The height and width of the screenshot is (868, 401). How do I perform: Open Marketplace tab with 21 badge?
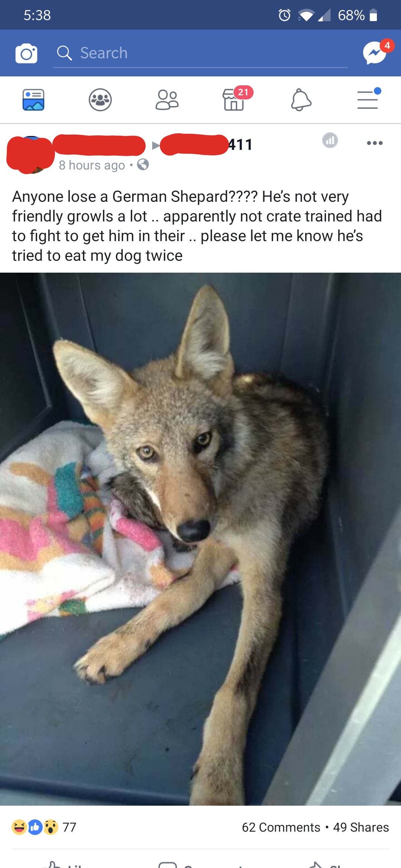click(235, 99)
